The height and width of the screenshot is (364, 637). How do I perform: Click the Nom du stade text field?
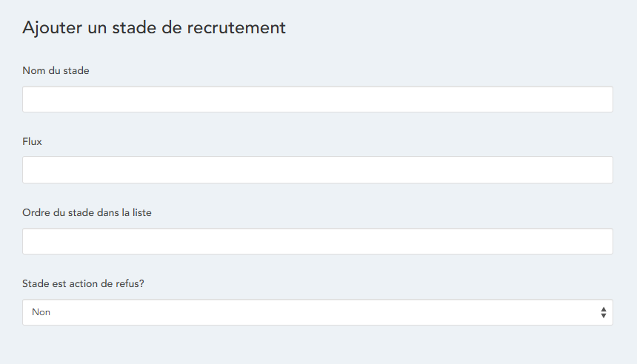click(317, 99)
